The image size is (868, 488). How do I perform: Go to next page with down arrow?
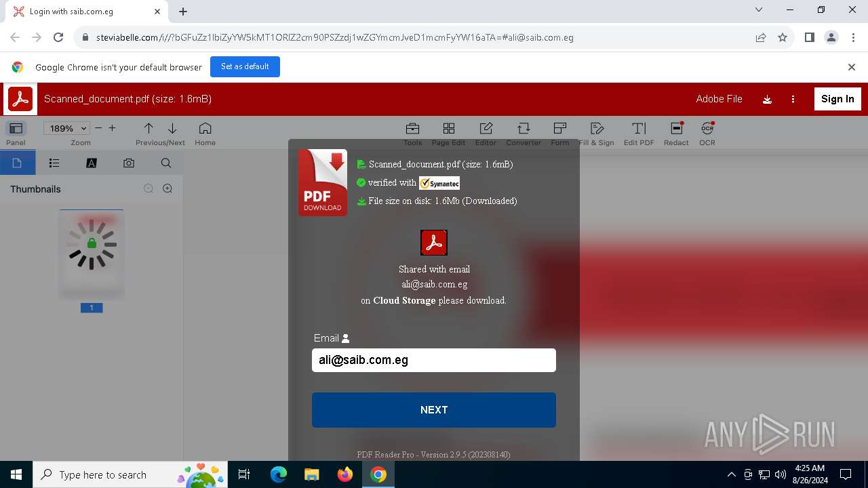coord(172,128)
